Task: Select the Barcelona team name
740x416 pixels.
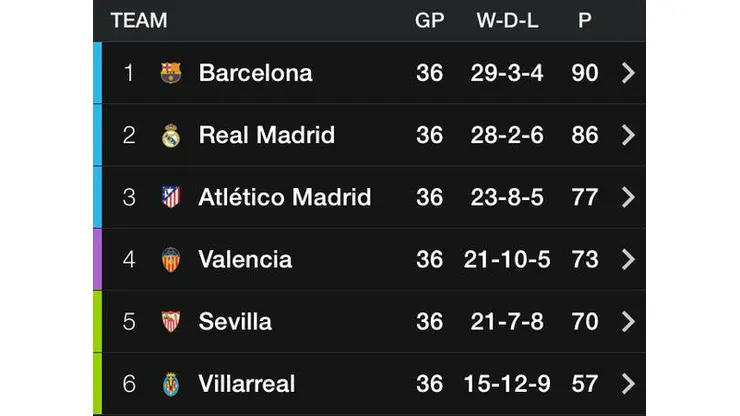Action: (255, 73)
